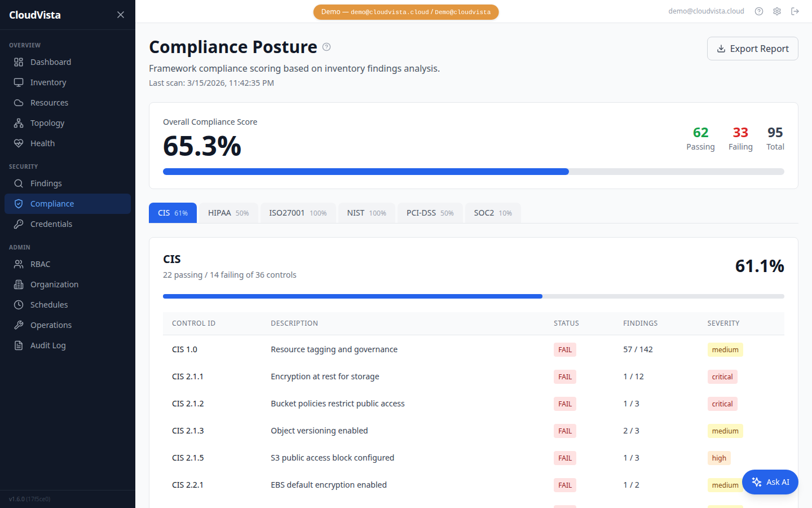The height and width of the screenshot is (508, 812).
Task: Log out using the top-right sign-out icon
Action: point(795,11)
